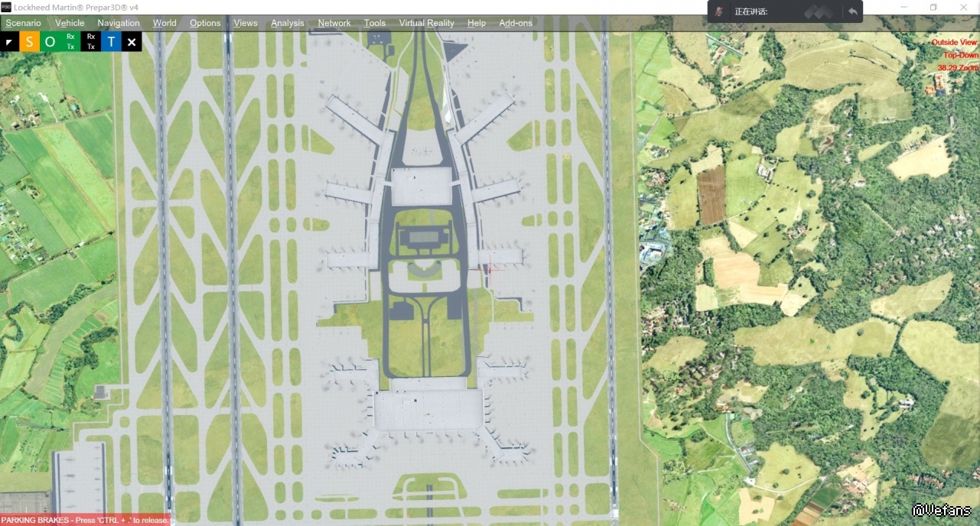980x526 pixels.
Task: Open the Navigation menu
Action: point(119,23)
